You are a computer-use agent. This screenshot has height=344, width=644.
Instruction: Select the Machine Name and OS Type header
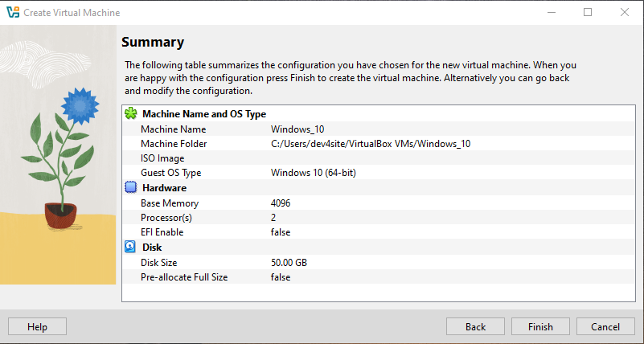pyautogui.click(x=203, y=114)
